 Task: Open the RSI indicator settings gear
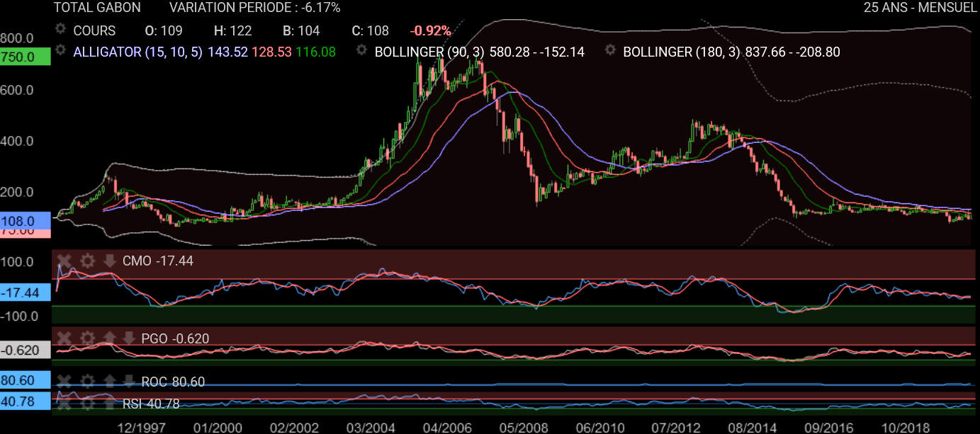(x=87, y=404)
